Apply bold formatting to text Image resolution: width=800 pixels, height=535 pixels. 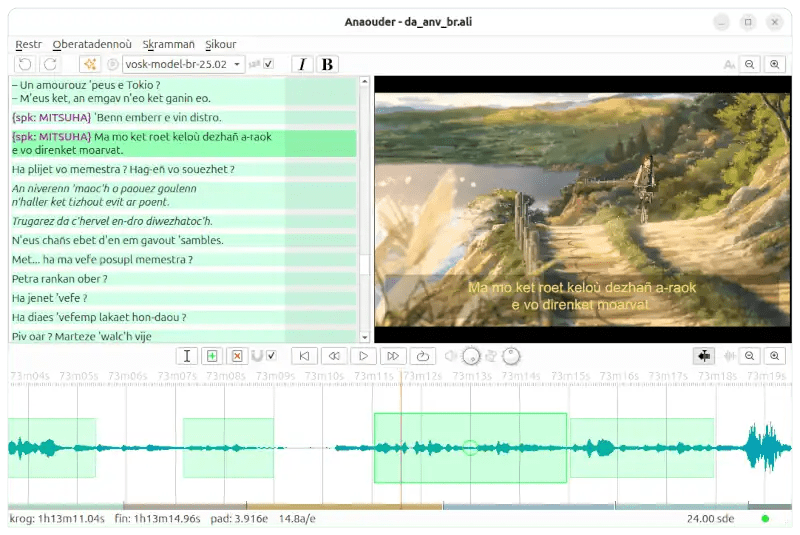tap(326, 64)
